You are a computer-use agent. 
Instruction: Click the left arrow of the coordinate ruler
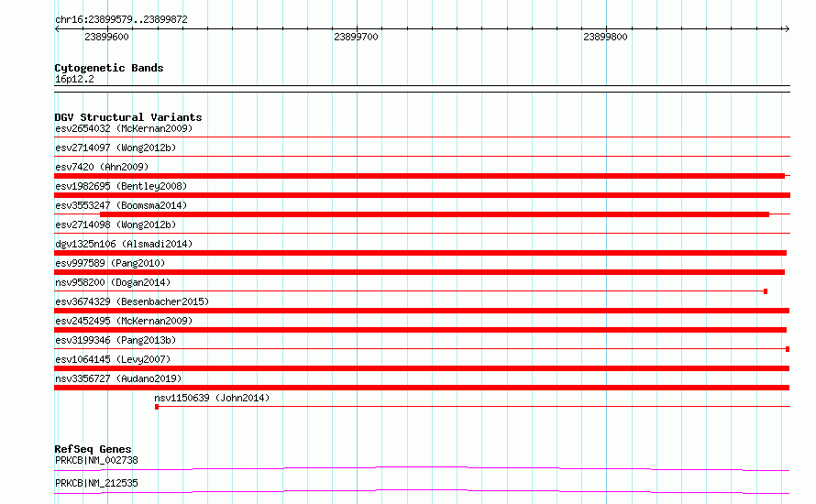pos(57,28)
